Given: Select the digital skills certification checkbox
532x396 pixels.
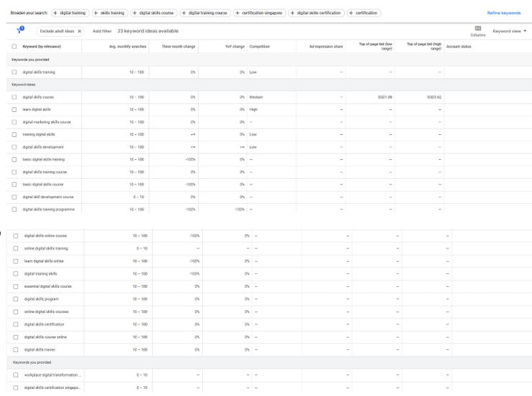Looking at the screenshot, I should coord(15,324).
